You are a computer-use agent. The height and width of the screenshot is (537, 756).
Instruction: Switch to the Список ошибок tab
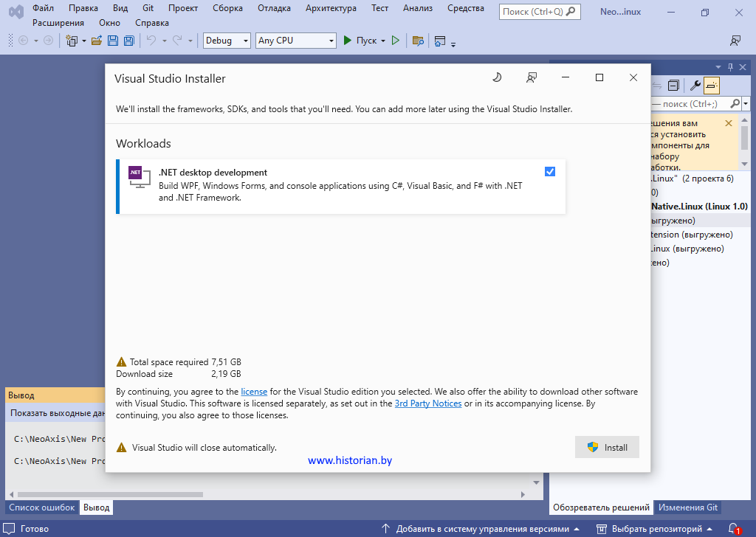tap(41, 507)
